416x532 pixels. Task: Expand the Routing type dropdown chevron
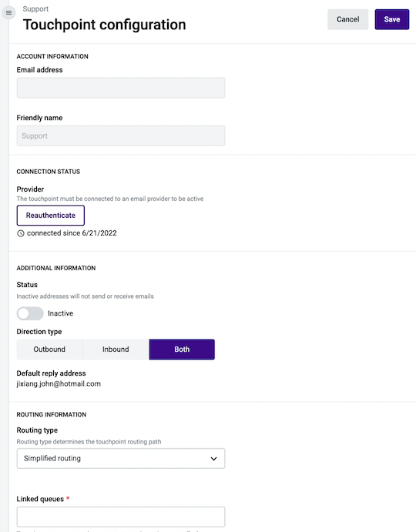click(213, 459)
